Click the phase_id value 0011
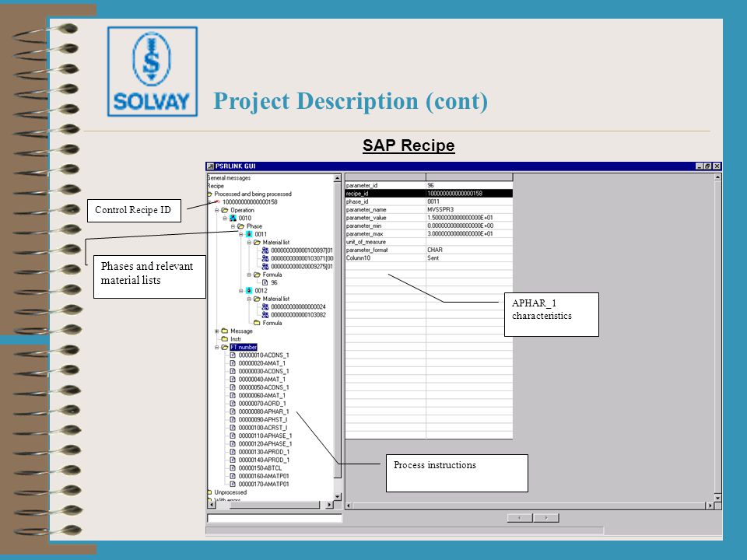The width and height of the screenshot is (747, 560). [x=433, y=201]
